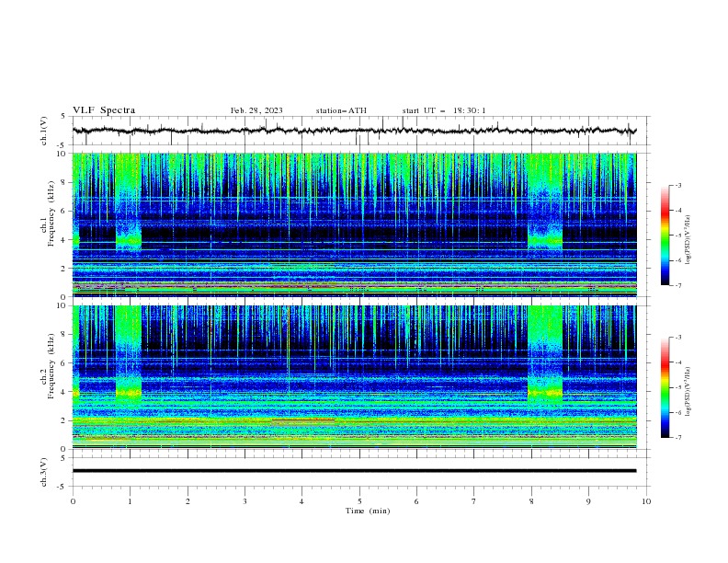Click the "5" tick on Time axis
Image resolution: width=728 pixels, height=563 pixels.
(359, 501)
